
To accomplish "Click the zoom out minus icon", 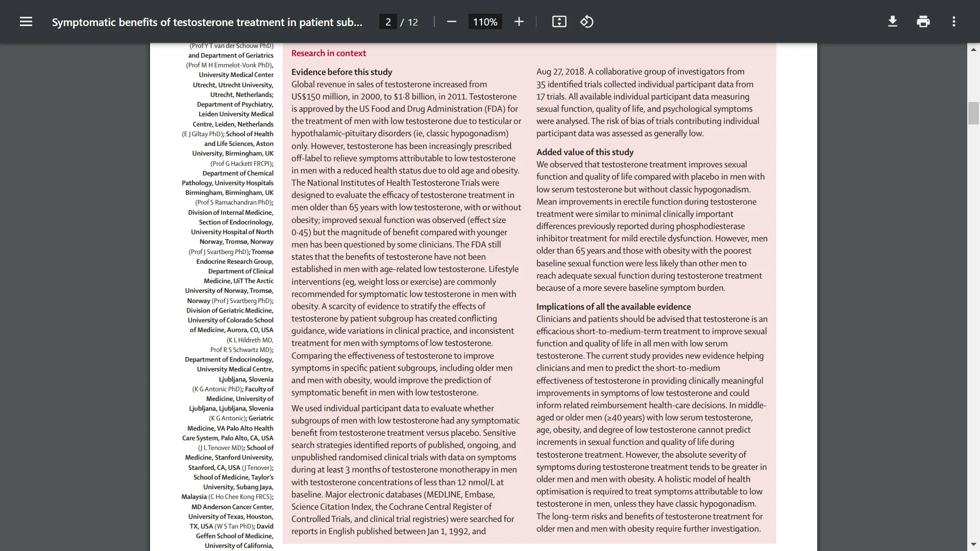I will [x=451, y=21].
